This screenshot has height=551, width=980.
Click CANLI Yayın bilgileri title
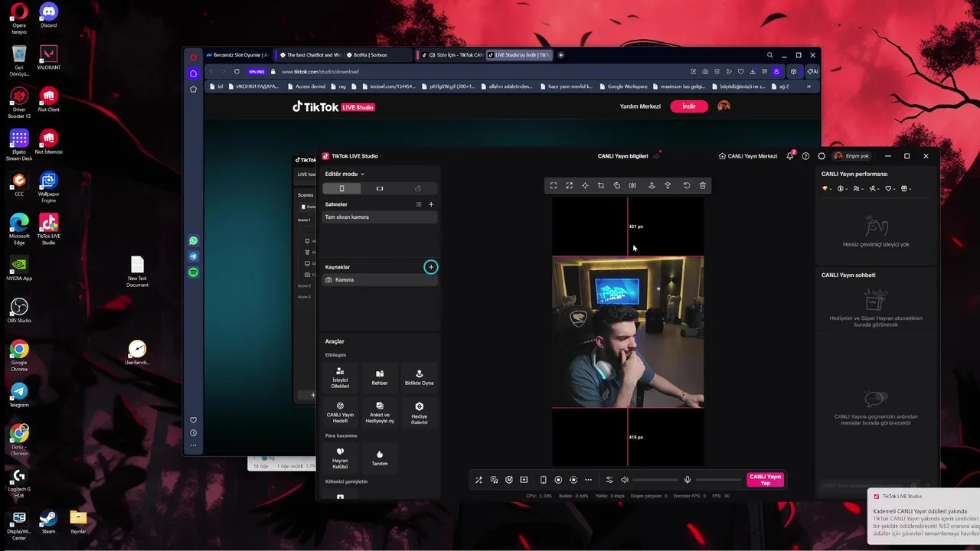click(x=622, y=156)
